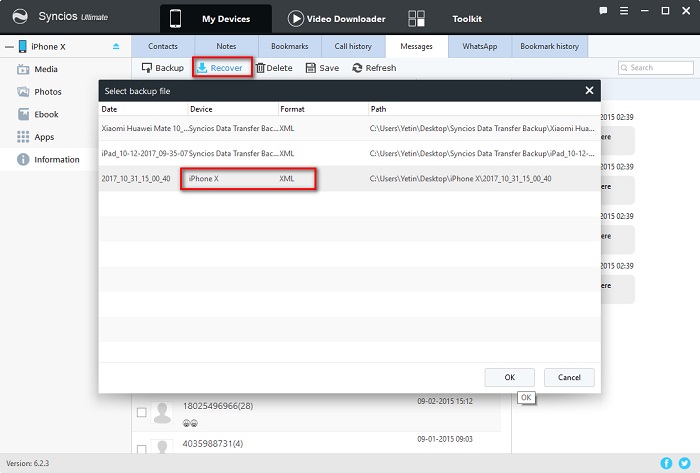This screenshot has width=700, height=473.
Task: Switch to the Messages tab
Action: tap(417, 46)
